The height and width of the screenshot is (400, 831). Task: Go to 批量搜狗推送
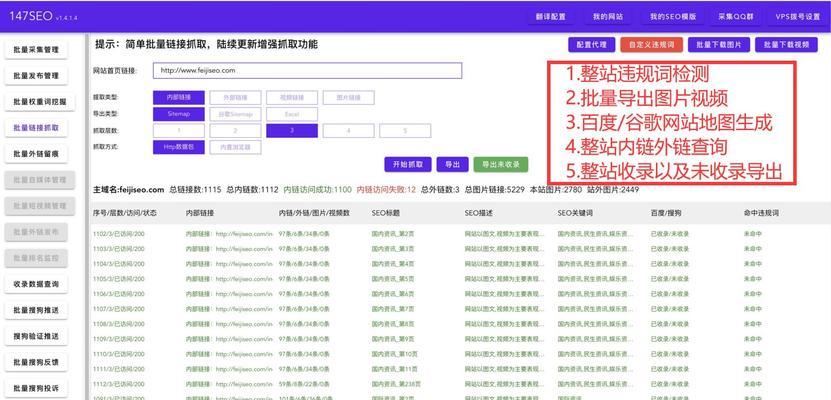36,310
